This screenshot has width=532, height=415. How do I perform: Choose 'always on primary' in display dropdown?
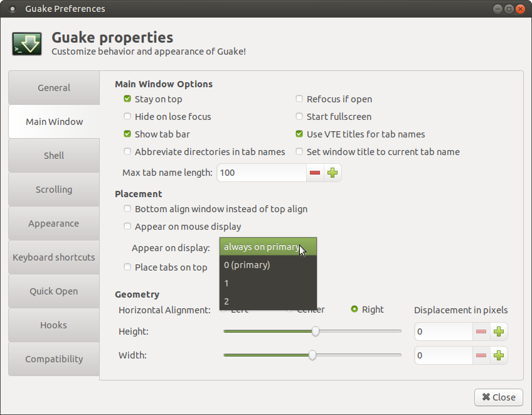click(x=268, y=247)
